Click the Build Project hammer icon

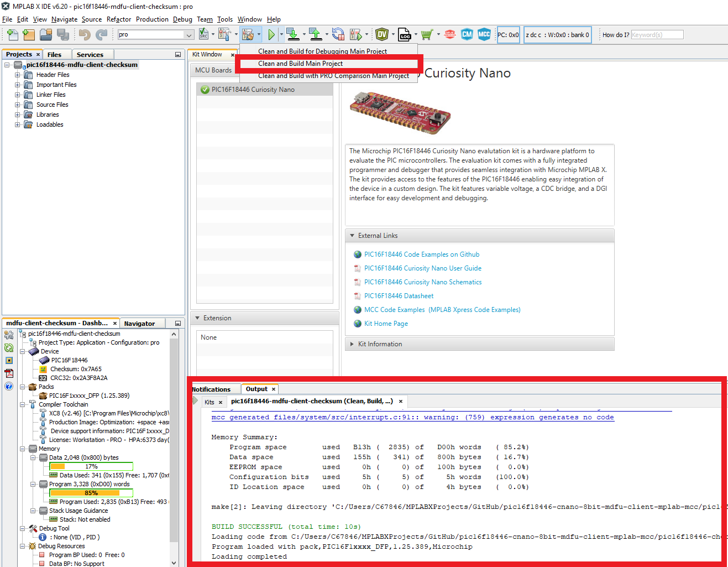pos(224,34)
